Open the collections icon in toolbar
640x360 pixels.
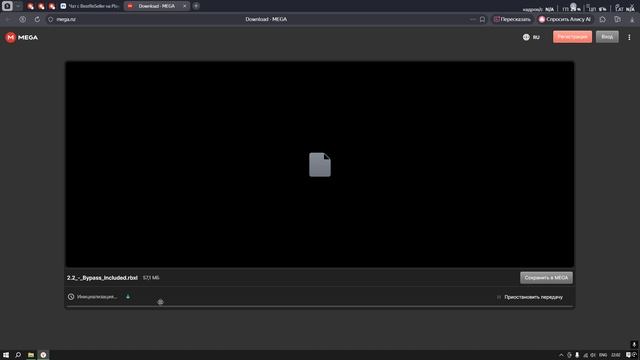click(618, 19)
